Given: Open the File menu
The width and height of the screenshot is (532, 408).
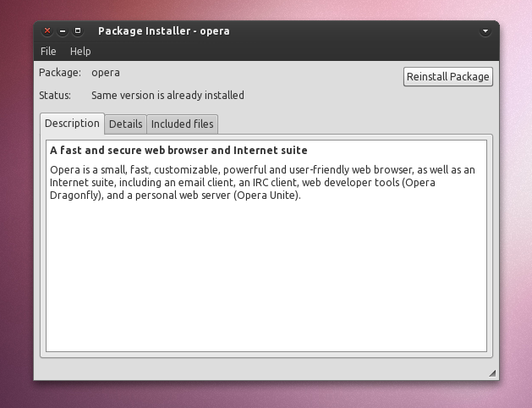Looking at the screenshot, I should 48,52.
